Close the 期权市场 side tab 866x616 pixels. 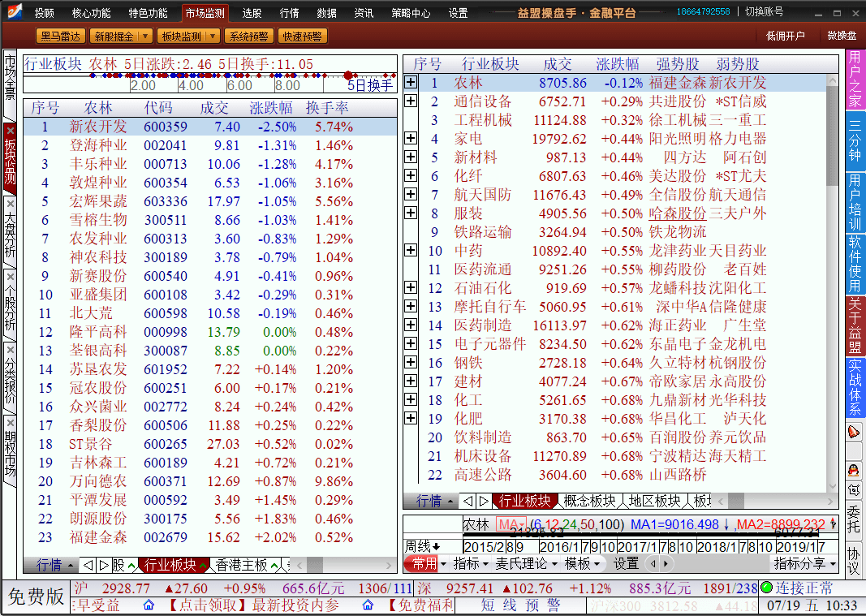click(10, 423)
